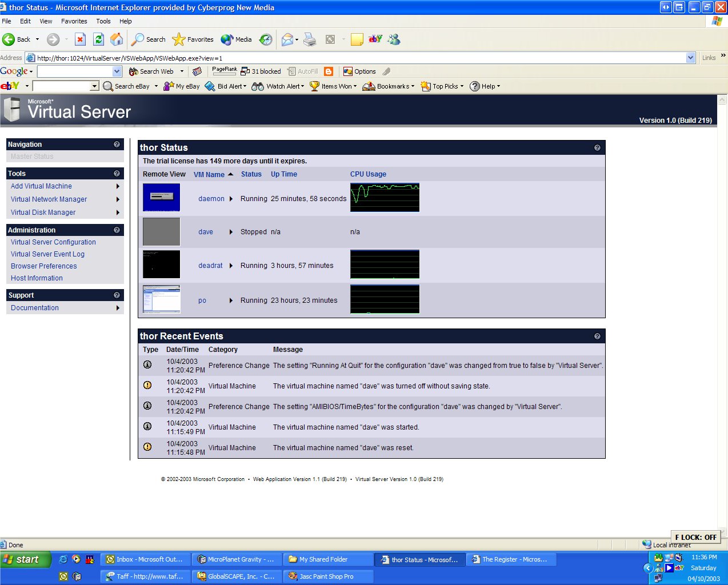Viewport: 728px width, 585px height.
Task: Open the Mail envelope icon
Action: click(x=287, y=39)
